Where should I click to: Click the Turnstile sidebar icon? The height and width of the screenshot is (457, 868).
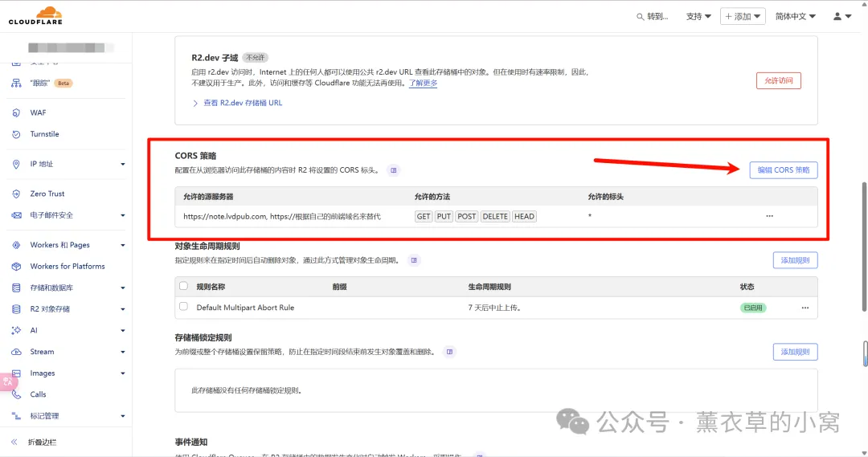pos(16,134)
